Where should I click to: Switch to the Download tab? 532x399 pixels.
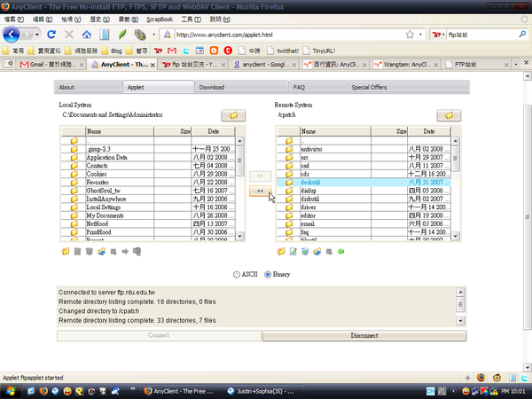[x=241, y=87]
